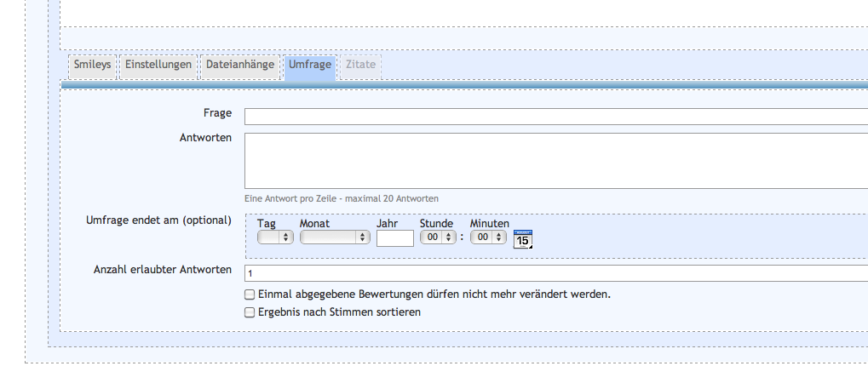Click the 'Anzahl erlaubter Antworten' label
The width and height of the screenshot is (868, 366).
click(162, 270)
